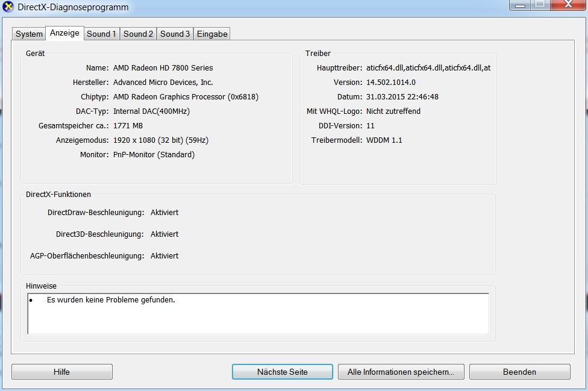This screenshot has height=391, width=588.
Task: Click Direct3D-Beschleunigung Aktiviert status
Action: pyautogui.click(x=164, y=234)
